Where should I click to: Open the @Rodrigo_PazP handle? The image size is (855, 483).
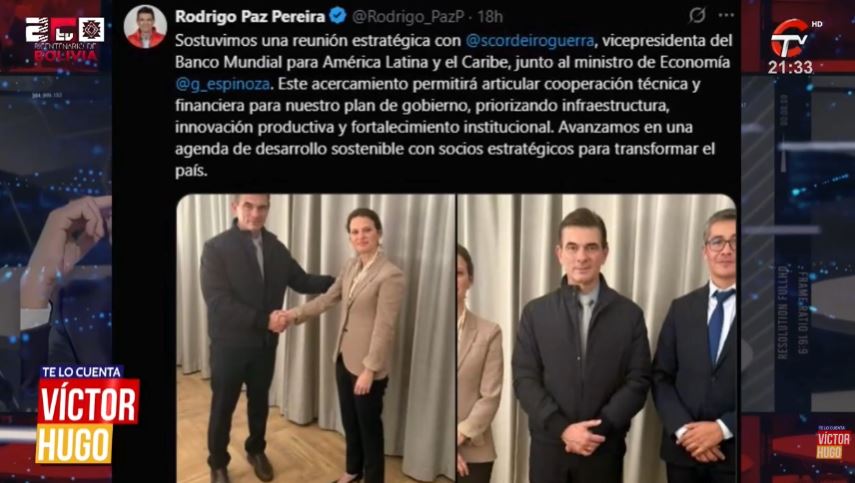(408, 17)
